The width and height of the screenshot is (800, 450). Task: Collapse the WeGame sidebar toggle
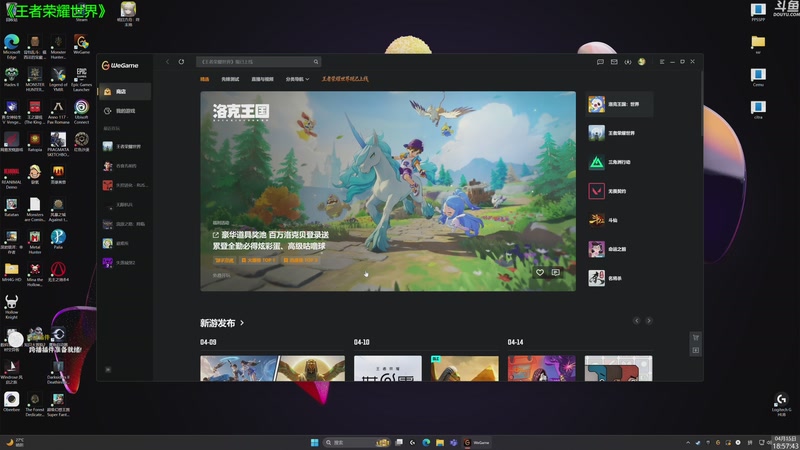point(108,369)
